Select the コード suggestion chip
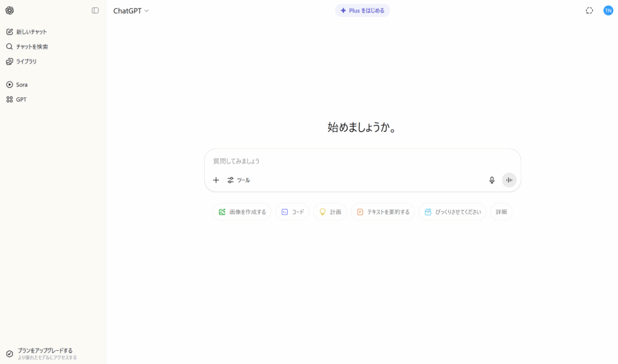 point(293,212)
